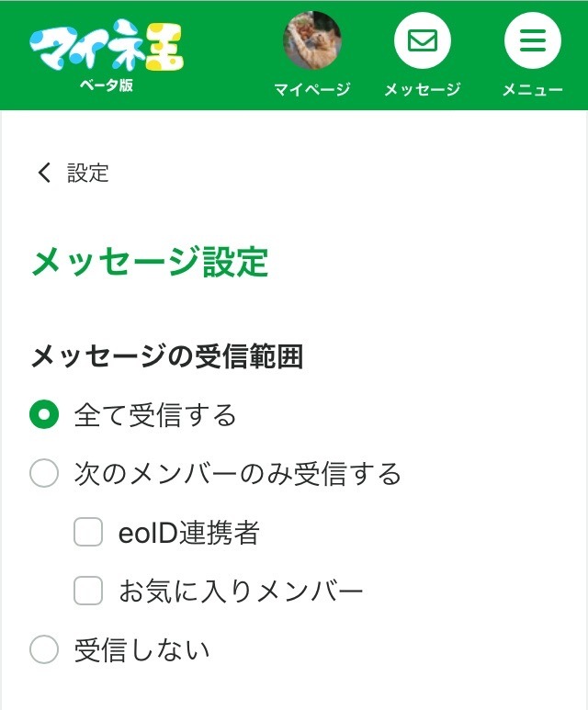Open the envelope message icon
This screenshot has height=710, width=588.
pyautogui.click(x=422, y=40)
